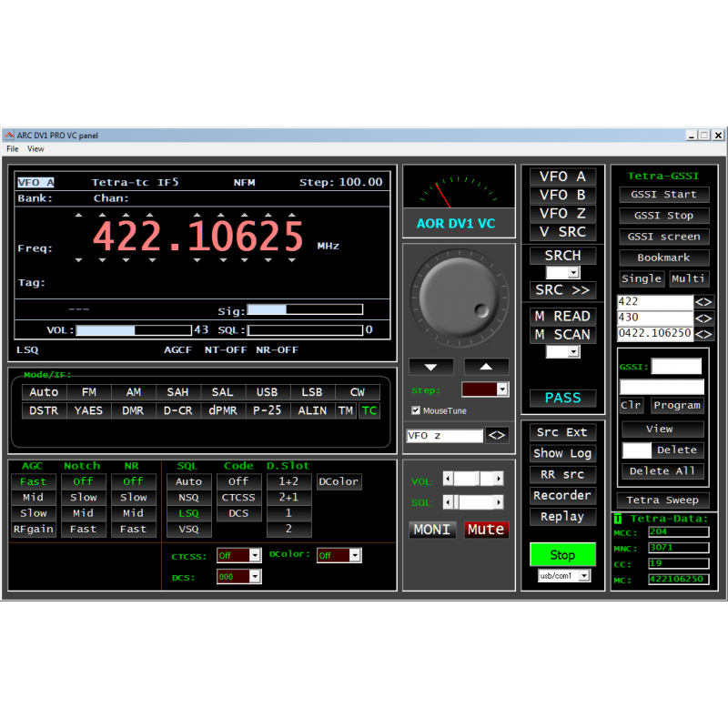Select D.Slot 1+2 option
The image size is (728, 728).
click(x=288, y=481)
